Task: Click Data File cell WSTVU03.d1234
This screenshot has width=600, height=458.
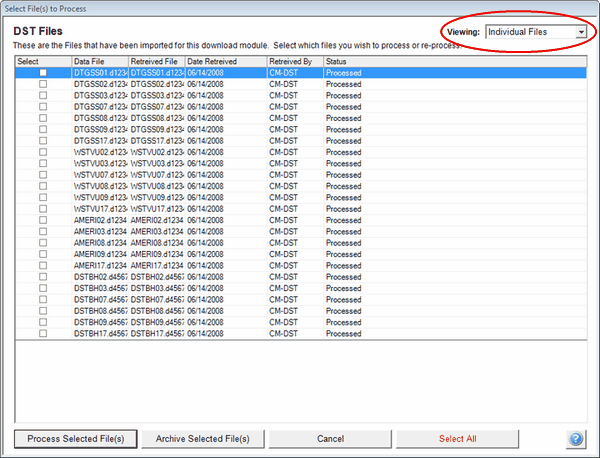Action: pyautogui.click(x=100, y=163)
